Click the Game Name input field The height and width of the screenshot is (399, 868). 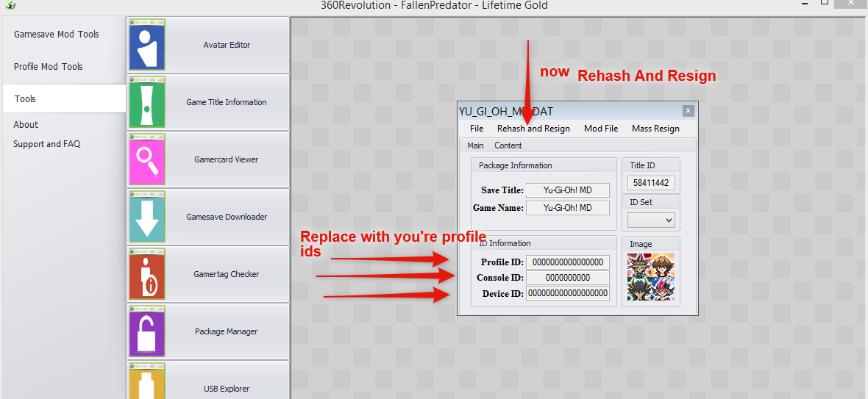[567, 208]
